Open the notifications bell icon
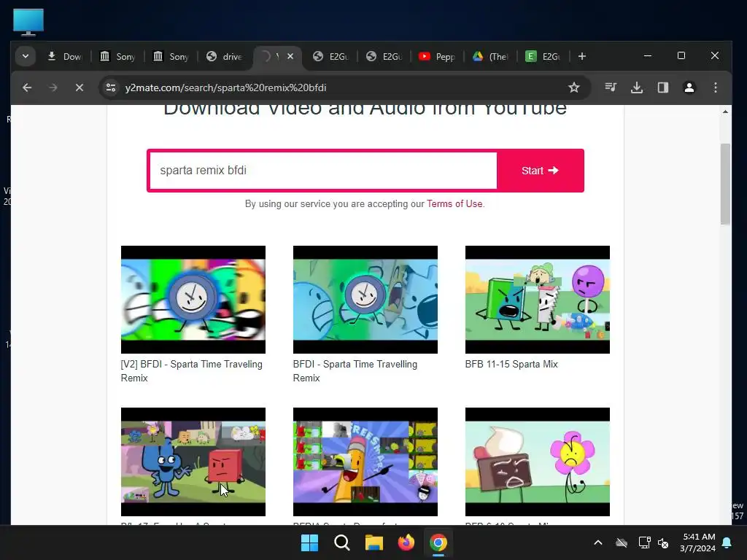 (727, 542)
